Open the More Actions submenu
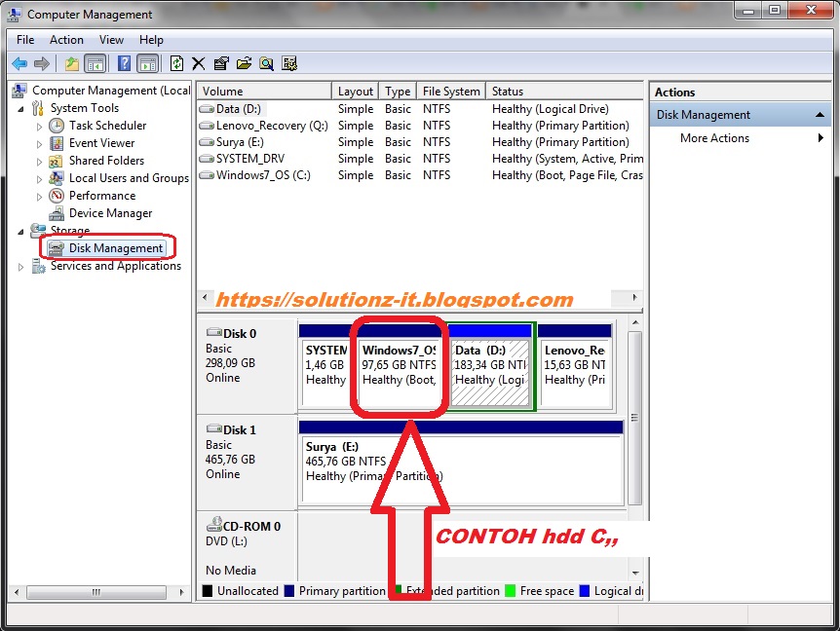The image size is (840, 631). 741,138
